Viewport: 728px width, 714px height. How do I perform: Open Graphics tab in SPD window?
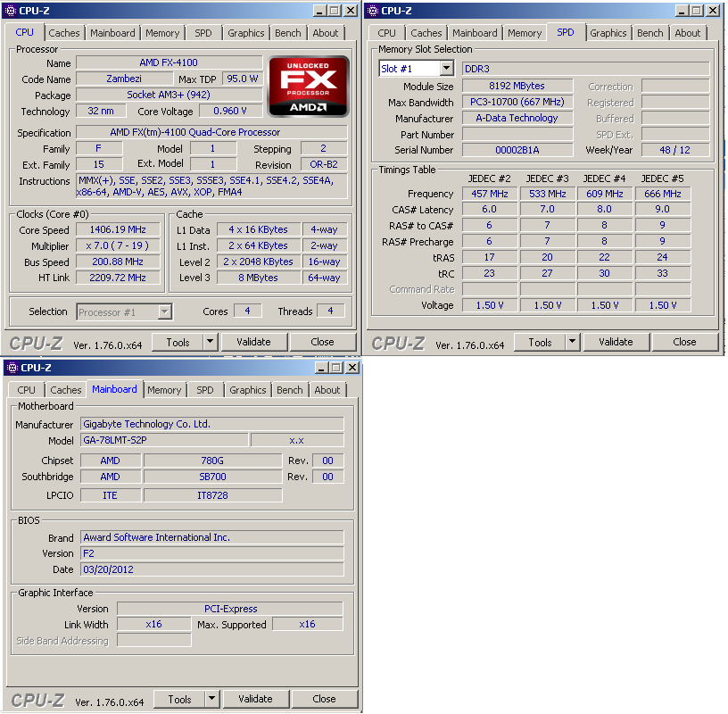[x=608, y=33]
